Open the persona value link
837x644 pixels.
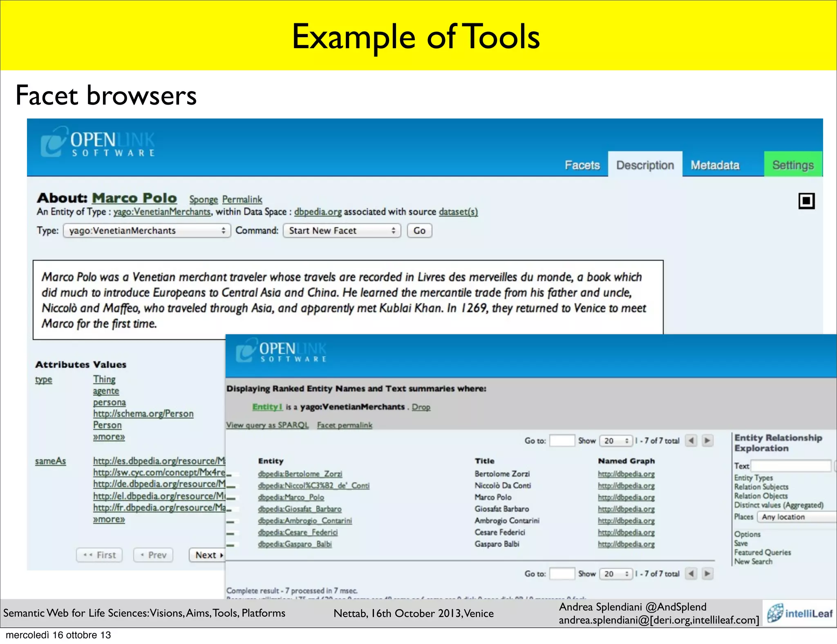109,402
